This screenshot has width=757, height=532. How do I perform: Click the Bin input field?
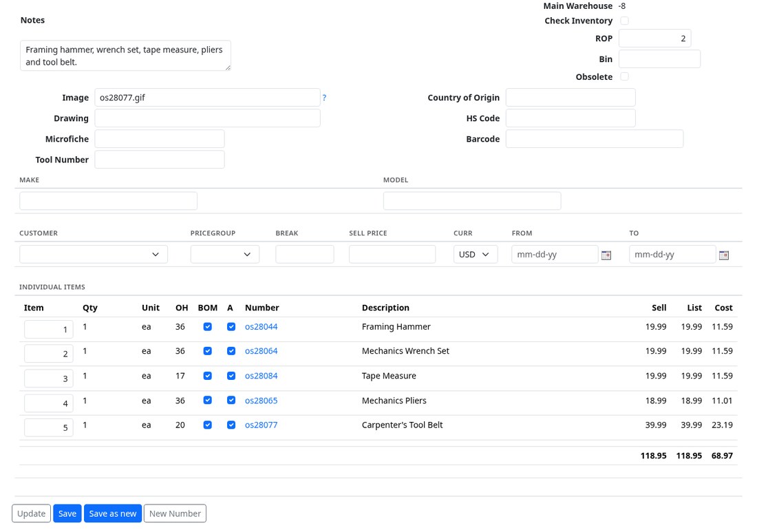point(659,59)
